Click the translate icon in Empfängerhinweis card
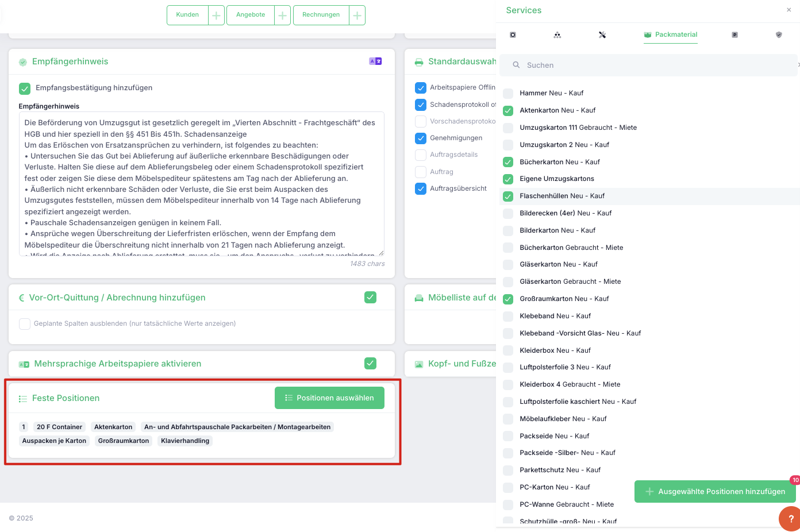Screen dimensions: 800x532 [x=375, y=61]
